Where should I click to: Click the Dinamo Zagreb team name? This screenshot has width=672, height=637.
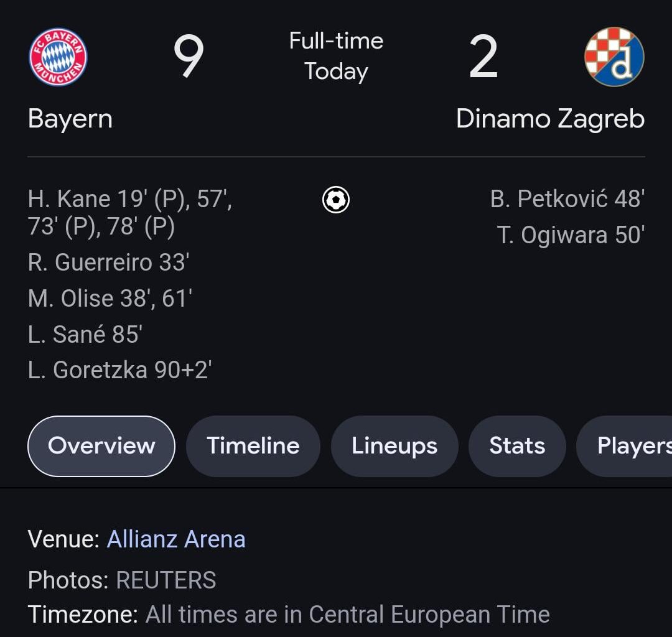click(550, 119)
